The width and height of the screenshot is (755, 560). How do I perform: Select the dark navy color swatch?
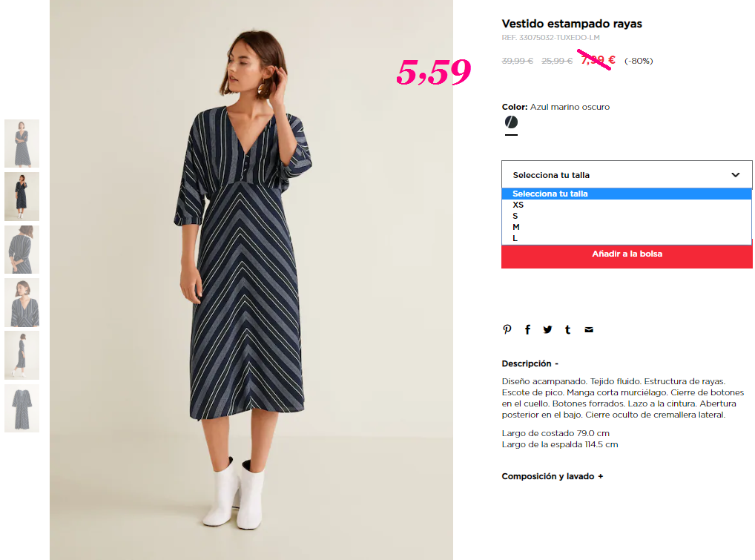tap(511, 122)
